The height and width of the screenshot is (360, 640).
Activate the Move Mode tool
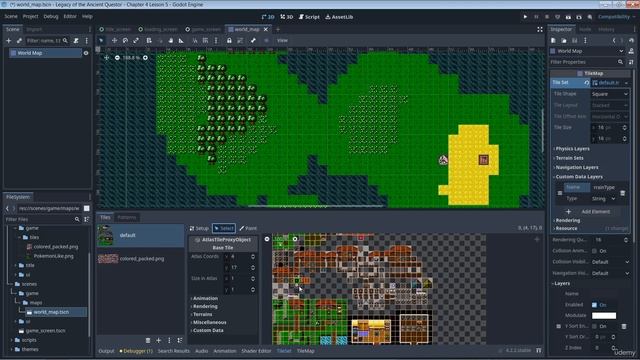(x=114, y=40)
